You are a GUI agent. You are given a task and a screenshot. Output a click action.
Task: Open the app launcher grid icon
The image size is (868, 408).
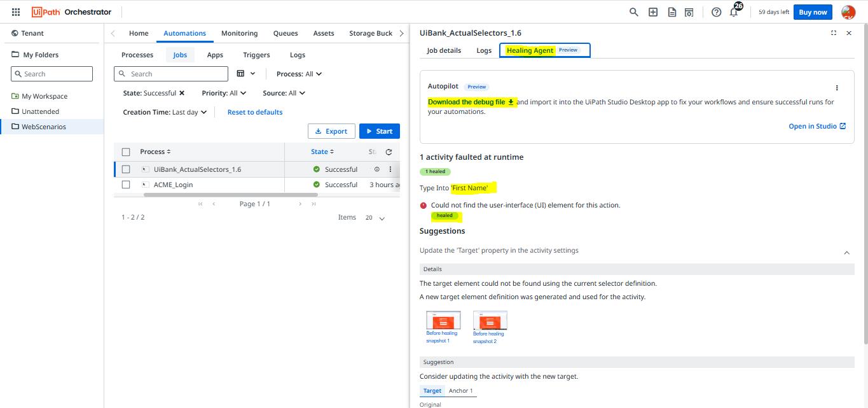[16, 12]
